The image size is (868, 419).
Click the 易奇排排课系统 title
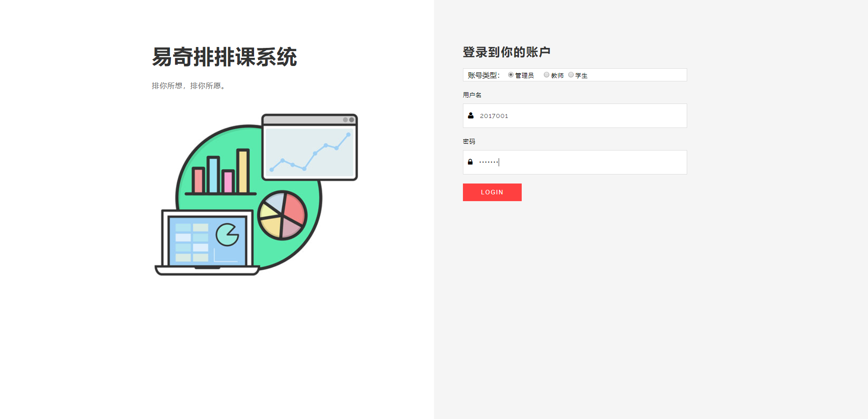224,57
